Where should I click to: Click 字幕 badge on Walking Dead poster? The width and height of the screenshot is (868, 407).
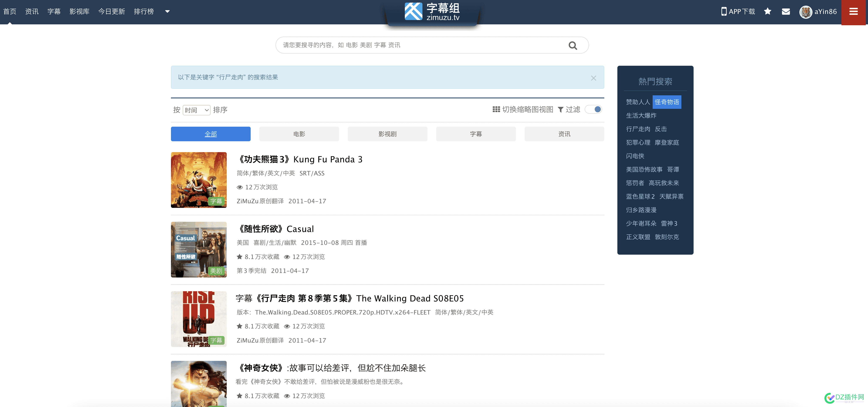216,340
